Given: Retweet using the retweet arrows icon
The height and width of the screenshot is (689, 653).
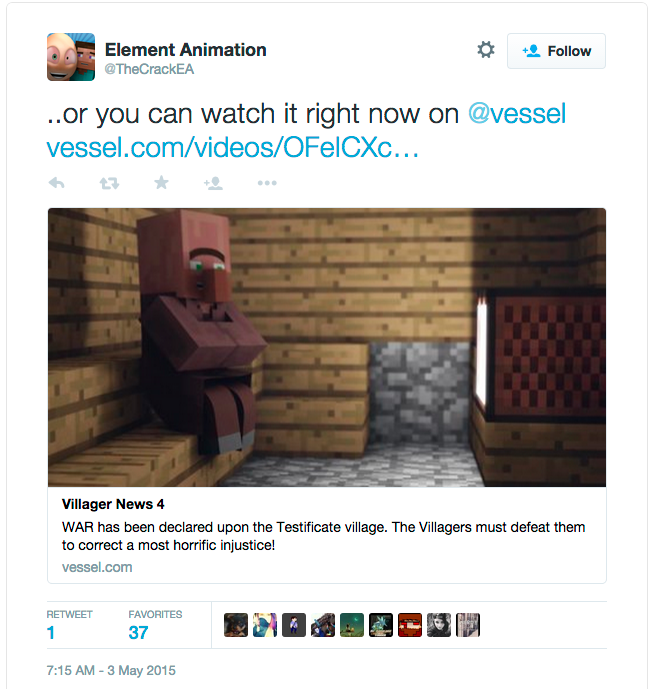Looking at the screenshot, I should (x=109, y=183).
